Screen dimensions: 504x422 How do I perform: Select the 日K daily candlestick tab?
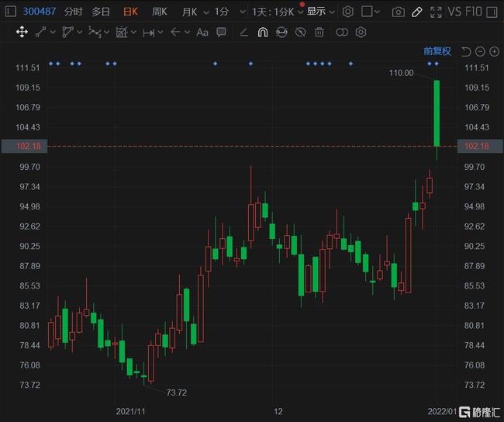pos(130,12)
